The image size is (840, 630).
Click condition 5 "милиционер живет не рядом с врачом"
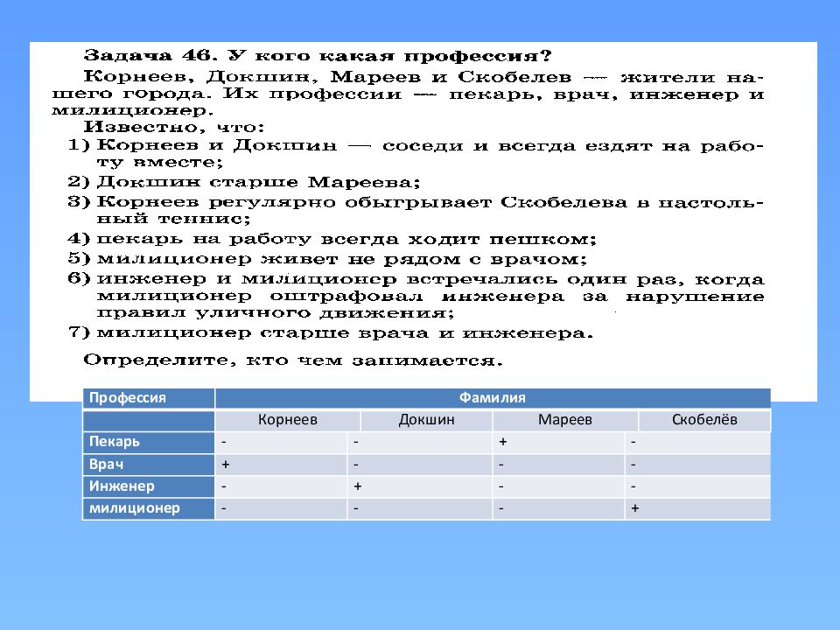[x=341, y=259]
